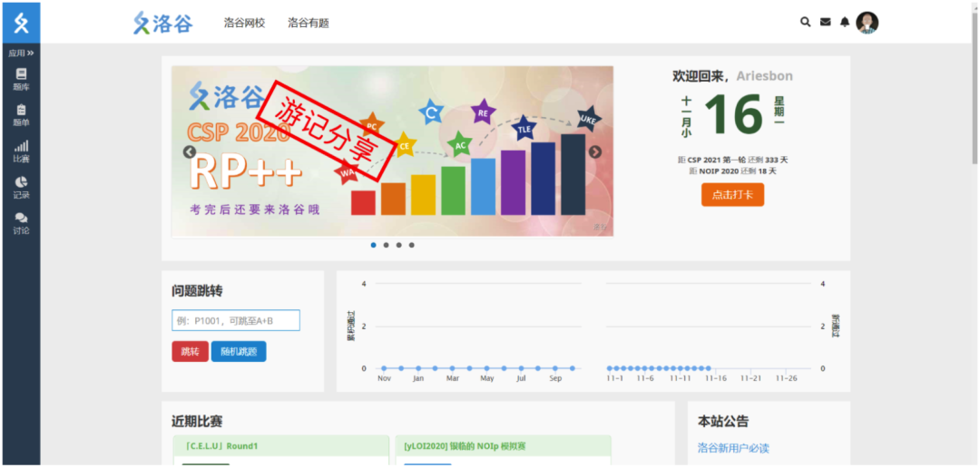Click the NOIP 2020 countdown text

[732, 171]
